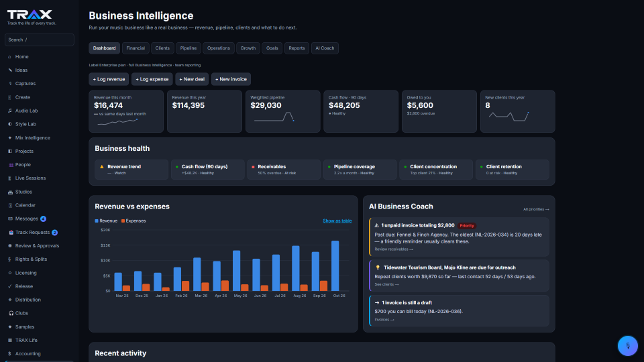Click the Projects sidebar icon

pyautogui.click(x=10, y=151)
